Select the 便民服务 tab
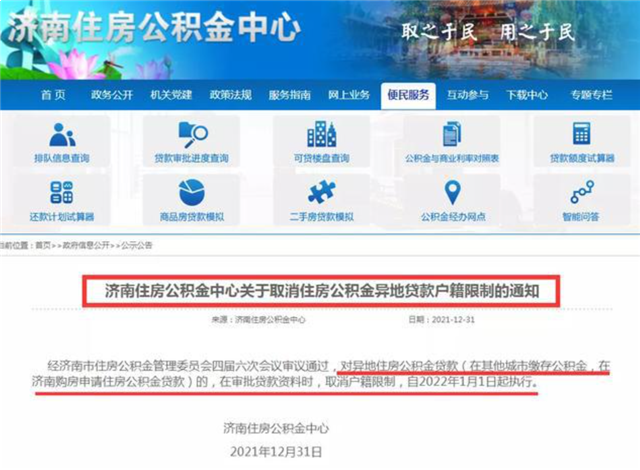640x470 pixels. (408, 95)
